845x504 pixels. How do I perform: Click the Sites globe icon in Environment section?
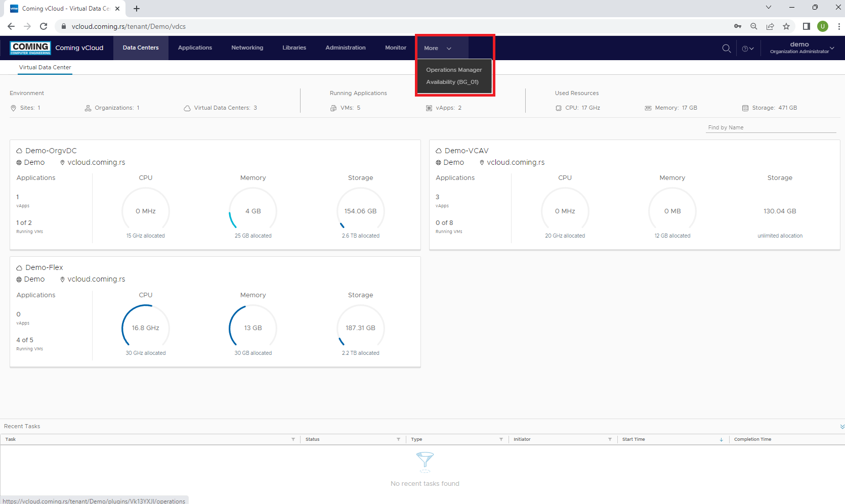click(x=13, y=108)
